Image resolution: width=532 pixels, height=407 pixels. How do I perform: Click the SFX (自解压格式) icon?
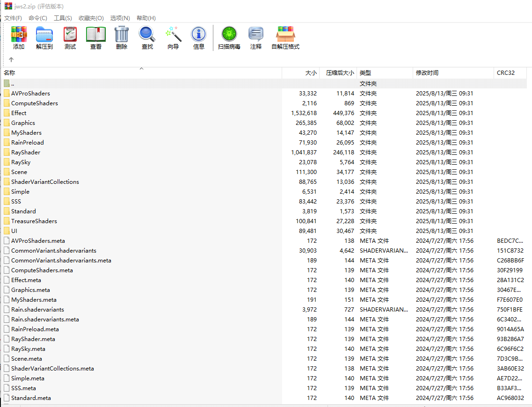point(285,35)
